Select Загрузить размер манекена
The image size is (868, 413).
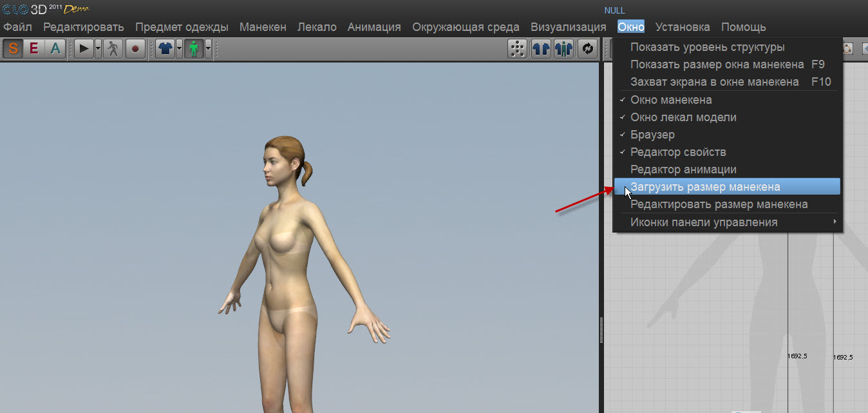point(727,187)
